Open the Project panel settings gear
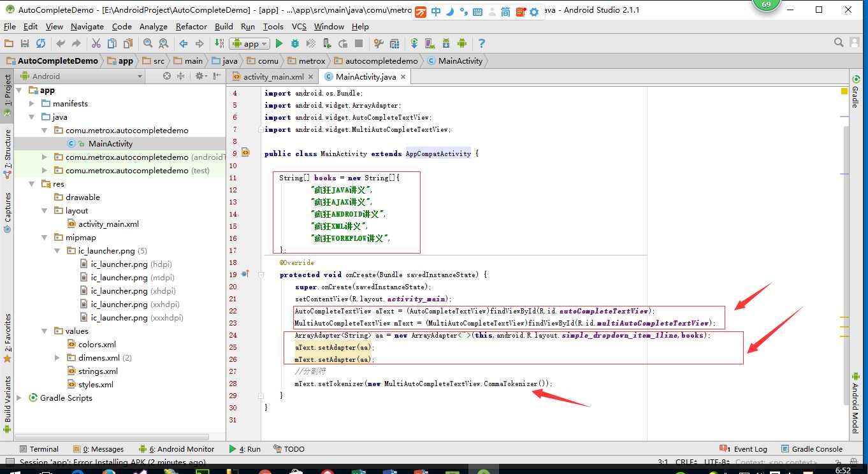 pos(201,76)
